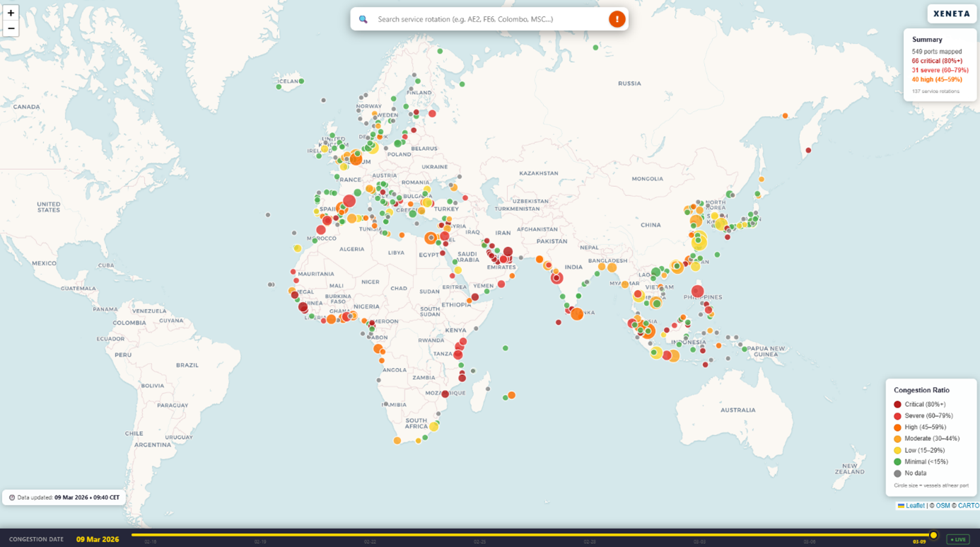This screenshot has width=980, height=547.
Task: Select the 03-09 timeline label
Action: click(918, 542)
